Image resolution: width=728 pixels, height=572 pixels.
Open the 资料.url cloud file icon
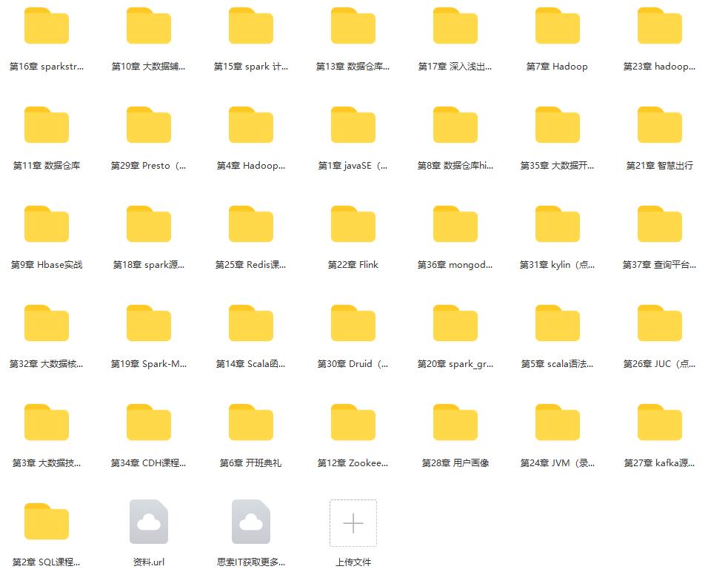(149, 522)
